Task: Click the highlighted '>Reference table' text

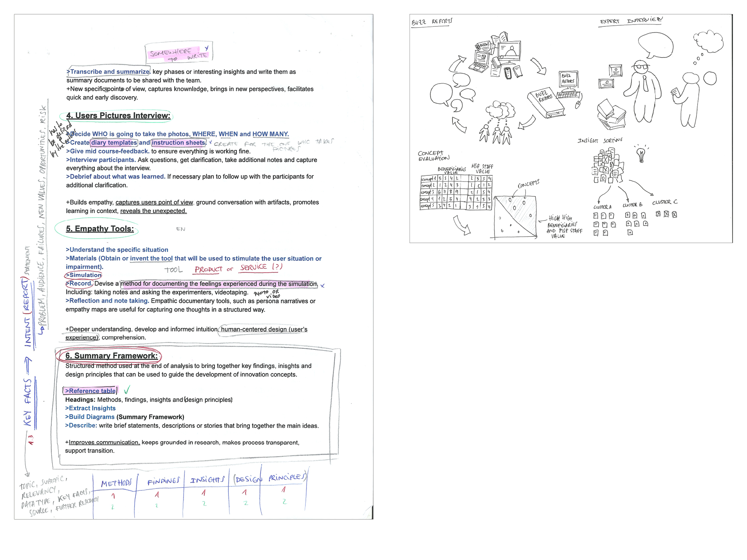Action: (x=90, y=391)
